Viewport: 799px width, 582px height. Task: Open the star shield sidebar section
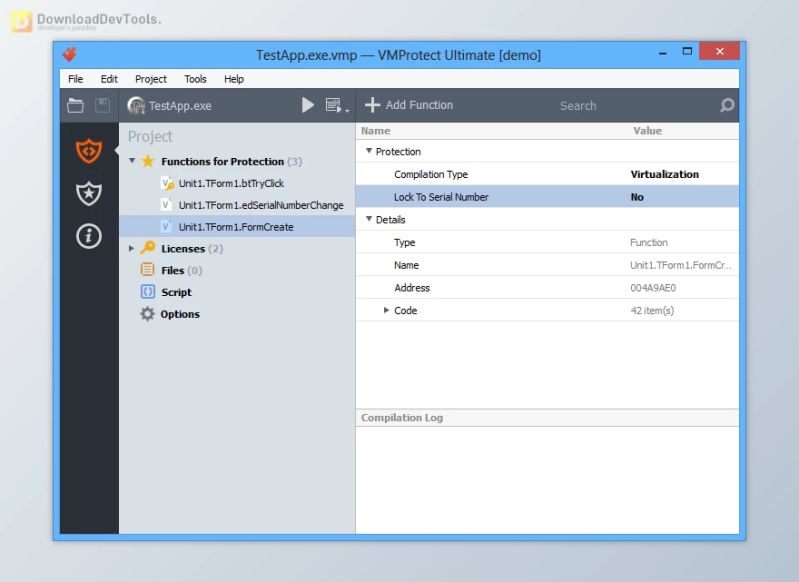coord(89,194)
